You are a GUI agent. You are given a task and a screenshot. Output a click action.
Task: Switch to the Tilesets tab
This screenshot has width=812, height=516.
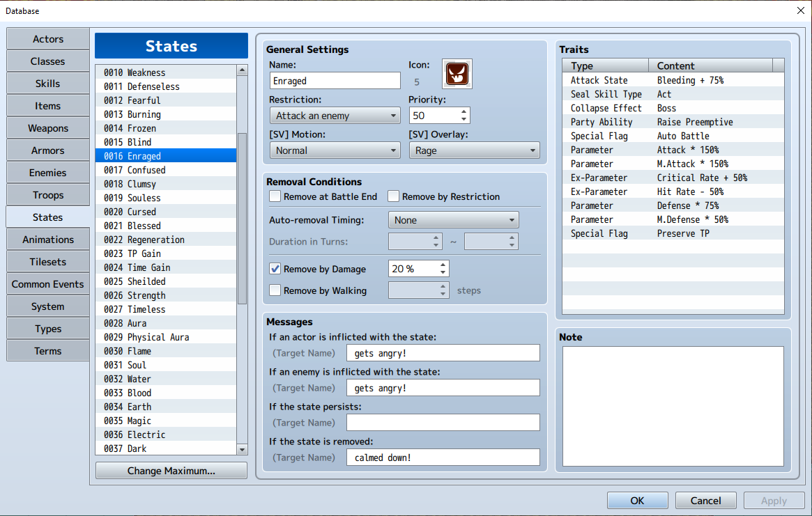[x=47, y=261]
